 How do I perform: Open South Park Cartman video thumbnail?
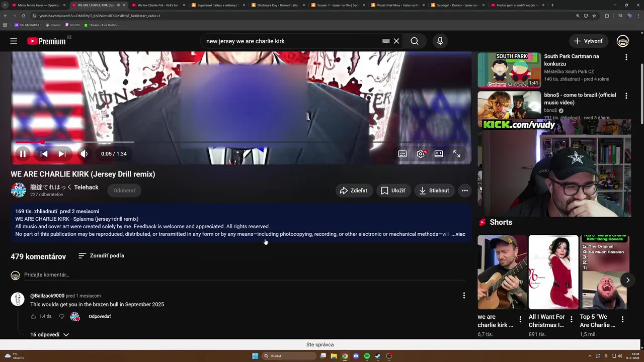pyautogui.click(x=509, y=70)
